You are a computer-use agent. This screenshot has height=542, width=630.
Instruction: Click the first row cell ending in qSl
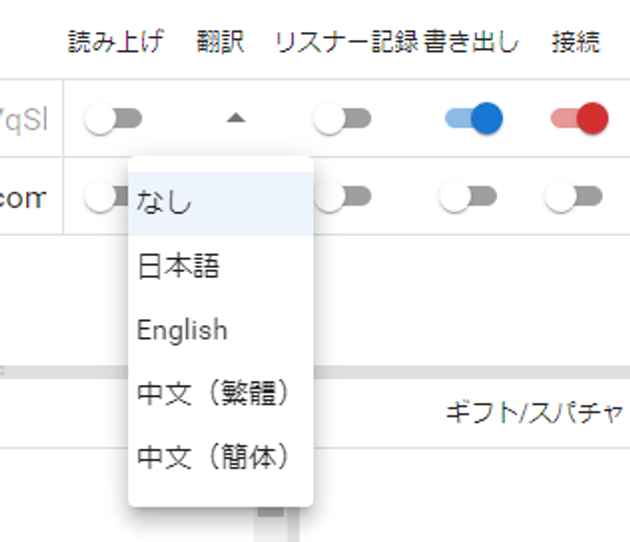coord(31,119)
